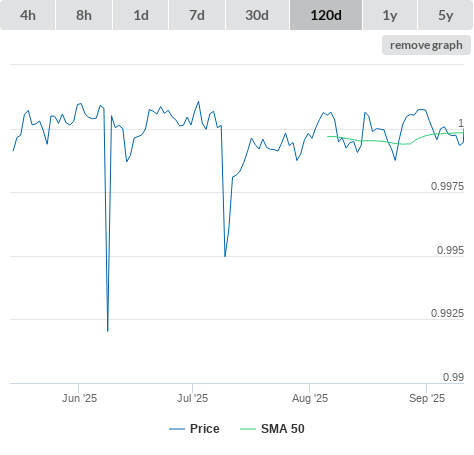Screen dimensions: 474x455
Task: Click the Aug '25 axis label
Action: [310, 398]
